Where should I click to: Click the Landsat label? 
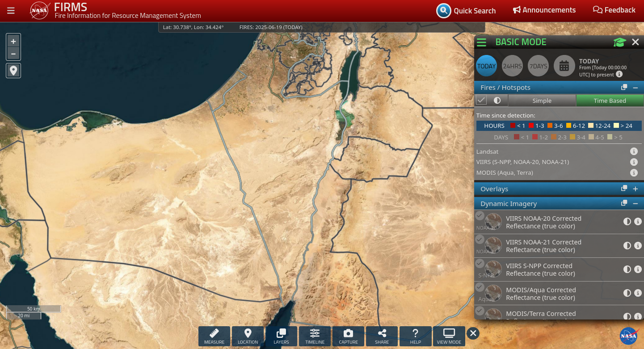[x=487, y=151]
